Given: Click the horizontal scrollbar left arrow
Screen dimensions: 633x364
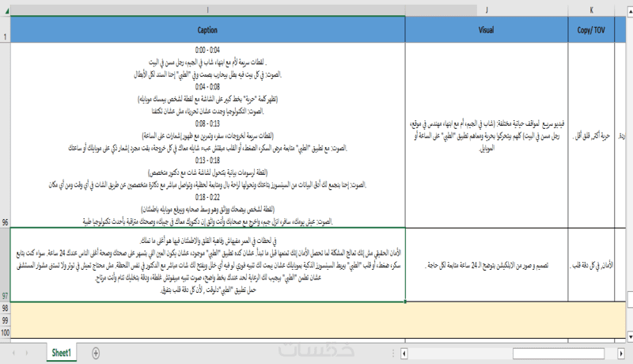Looking at the screenshot, I should pos(404,354).
